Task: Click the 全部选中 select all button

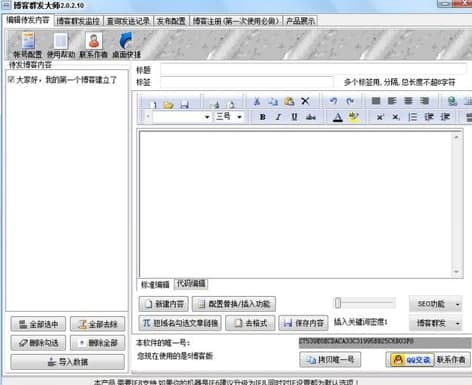Action: click(x=38, y=324)
